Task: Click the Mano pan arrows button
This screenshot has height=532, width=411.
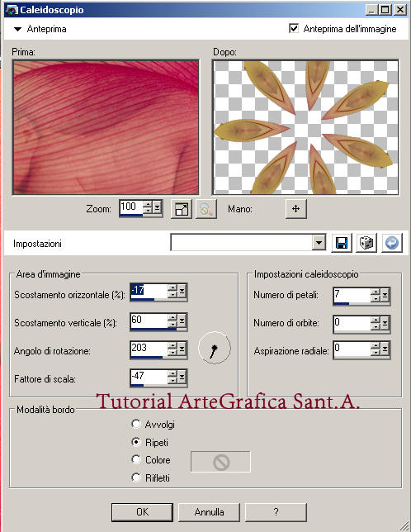Action: 295,209
